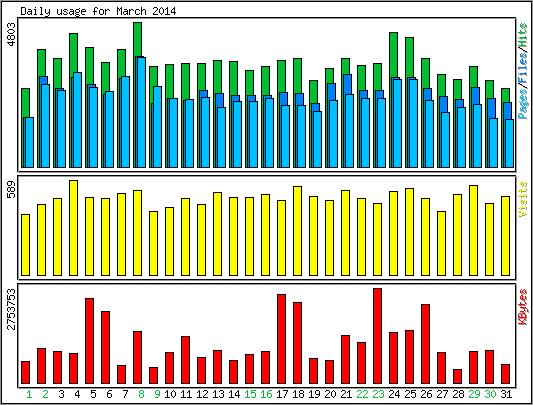Click the red KBytes bar for day 6
The height and width of the screenshot is (405, 533).
pyautogui.click(x=105, y=348)
